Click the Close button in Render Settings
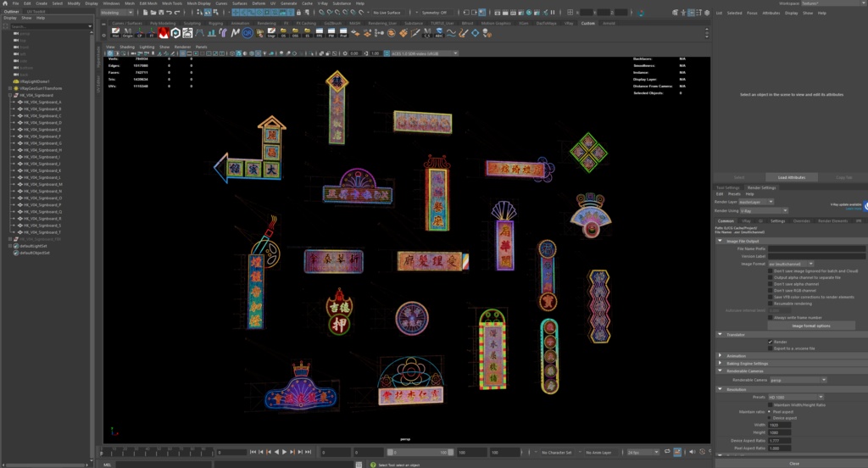 793,463
